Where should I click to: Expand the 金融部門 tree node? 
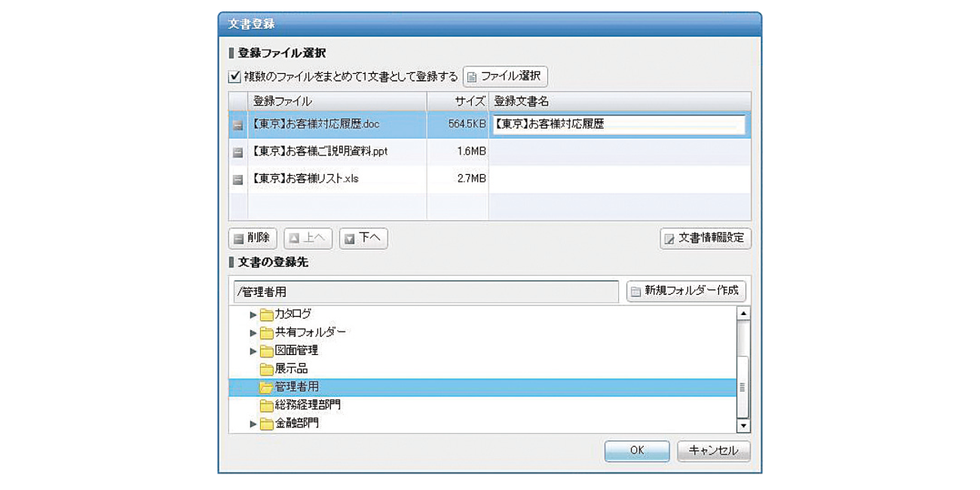[252, 422]
